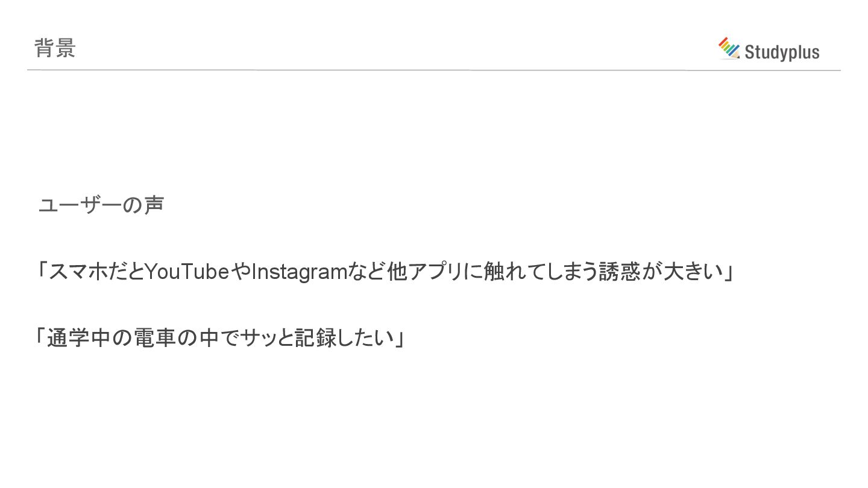This screenshot has width=868, height=488.
Task: Click 通学中 in the second quote
Action: [78, 338]
